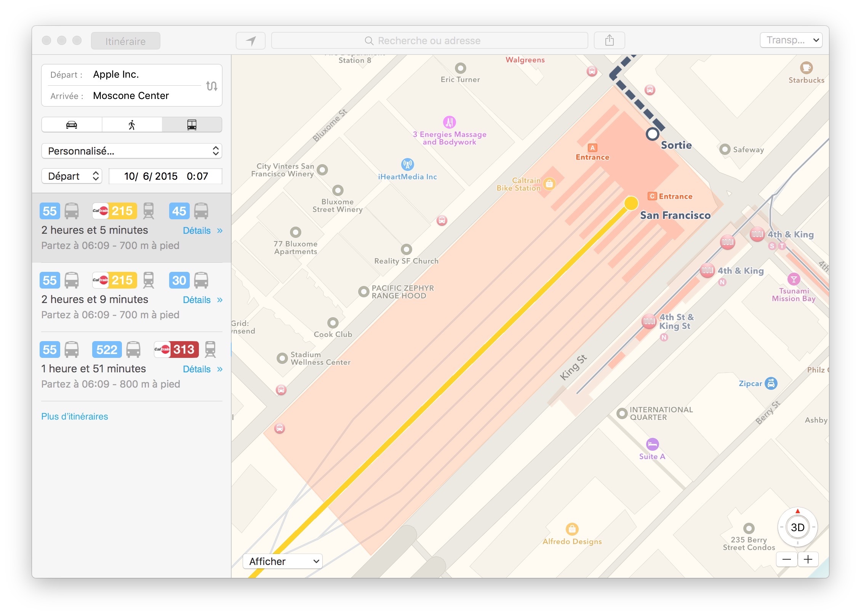Click the current location arrow button
This screenshot has width=861, height=616.
click(251, 40)
